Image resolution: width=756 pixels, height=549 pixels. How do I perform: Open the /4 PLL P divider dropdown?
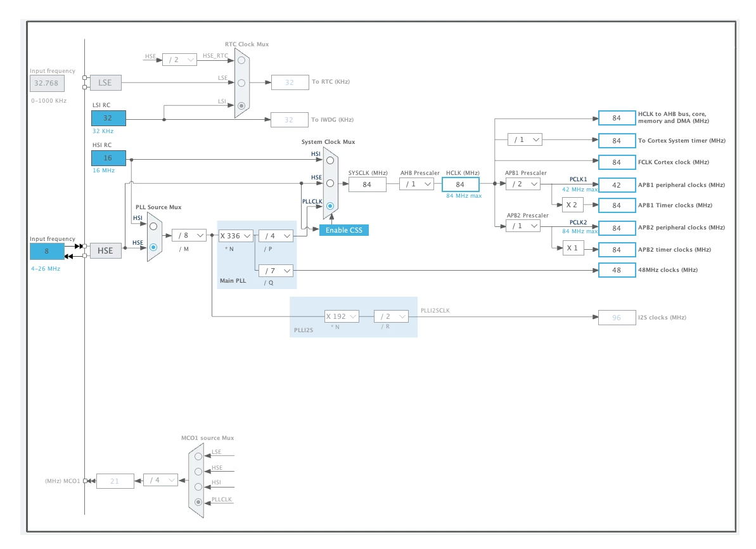[276, 236]
